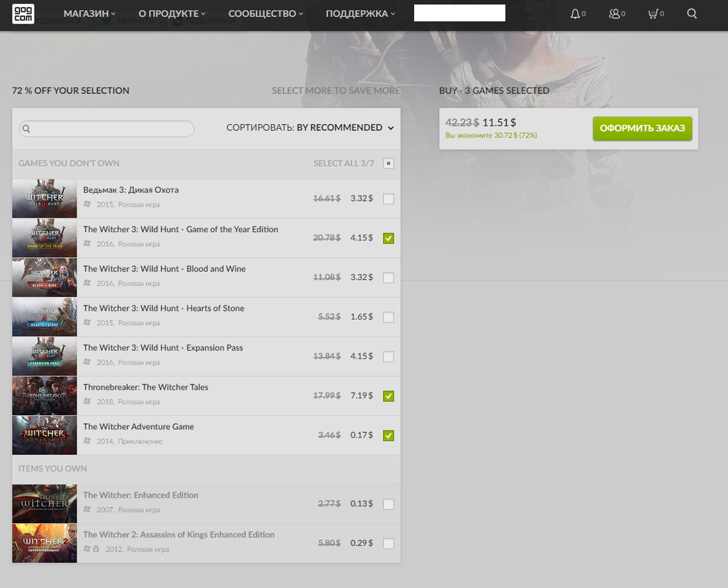Click the 72 % OFF YOUR SELECTION heading
Image resolution: width=728 pixels, height=588 pixels.
[x=71, y=90]
